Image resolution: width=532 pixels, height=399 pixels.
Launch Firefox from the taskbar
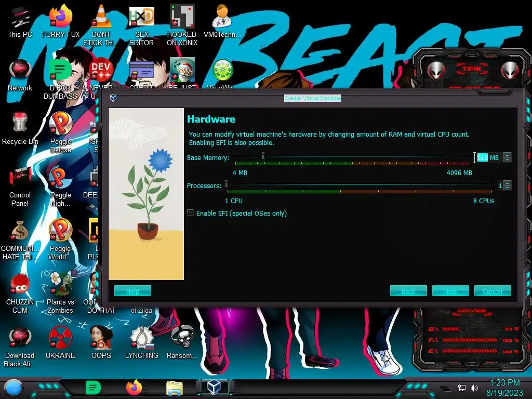coord(134,388)
